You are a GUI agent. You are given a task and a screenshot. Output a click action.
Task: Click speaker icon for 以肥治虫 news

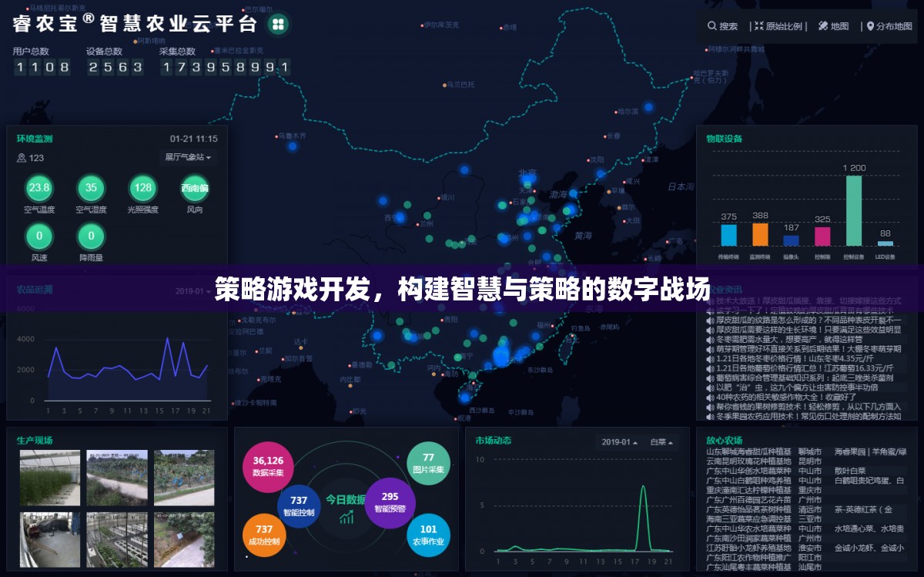(x=710, y=387)
